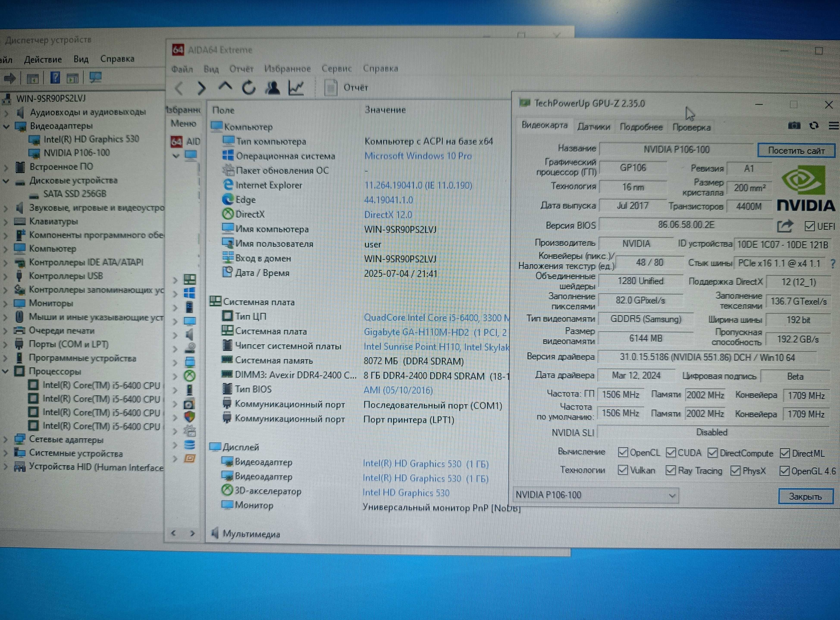Viewport: 840px width, 620px height.
Task: Toggle the Vulkan checkbox
Action: click(622, 470)
